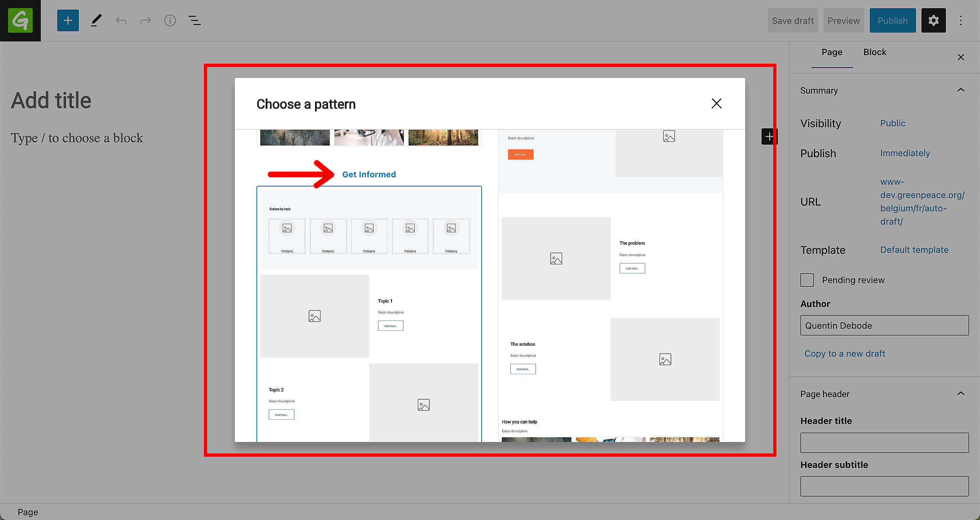
Task: Close the Choose a pattern dialog
Action: point(716,103)
